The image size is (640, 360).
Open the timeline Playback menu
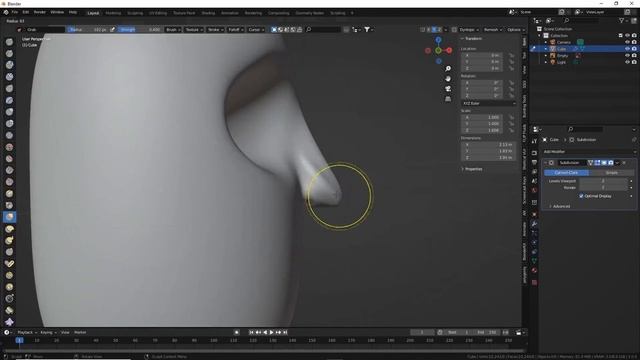pyautogui.click(x=27, y=332)
